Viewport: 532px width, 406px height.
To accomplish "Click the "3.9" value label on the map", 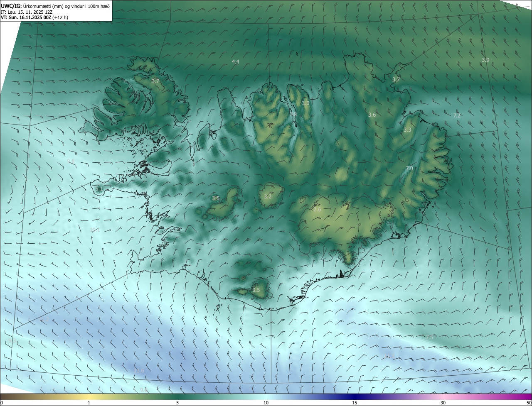I will tap(485, 60).
